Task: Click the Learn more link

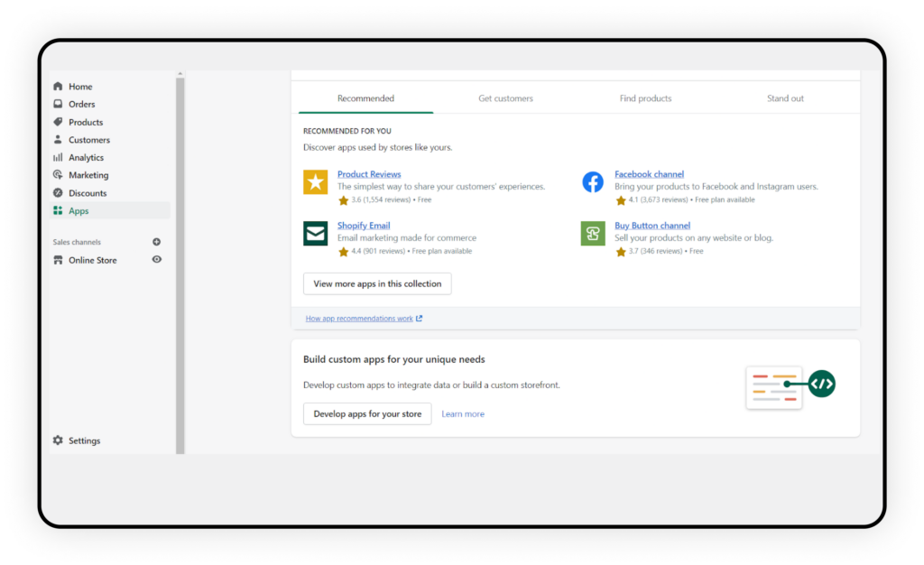Action: tap(463, 414)
